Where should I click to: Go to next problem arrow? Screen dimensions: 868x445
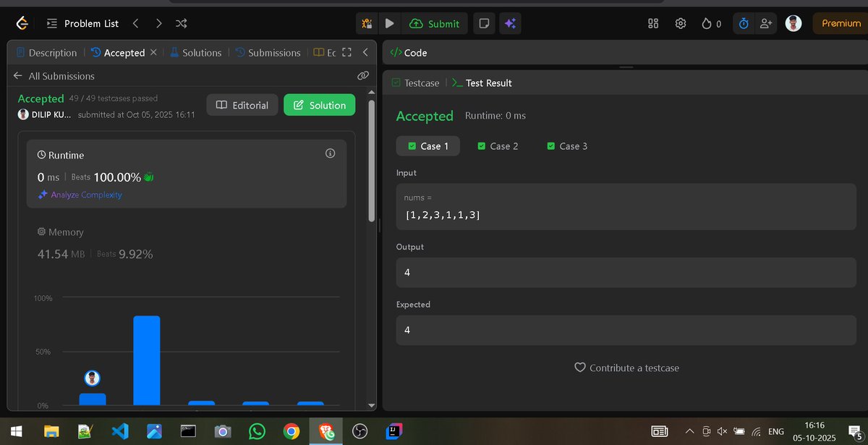pos(158,23)
